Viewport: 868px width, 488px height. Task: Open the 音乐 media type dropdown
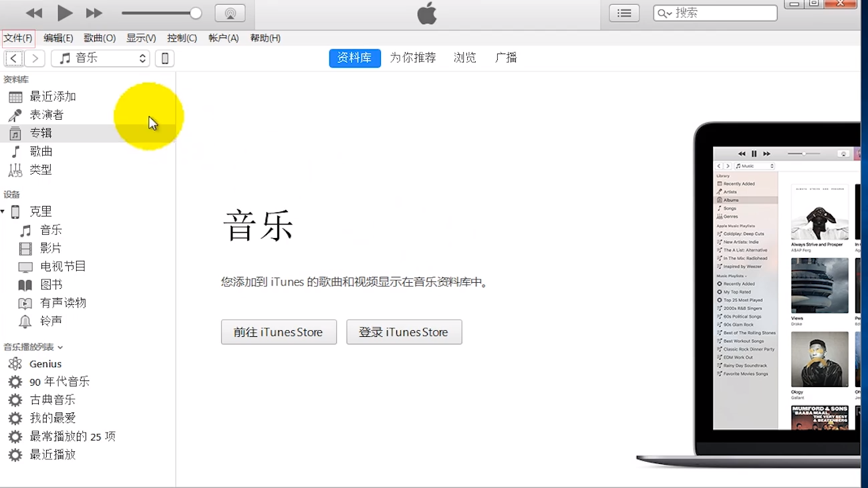pyautogui.click(x=100, y=58)
